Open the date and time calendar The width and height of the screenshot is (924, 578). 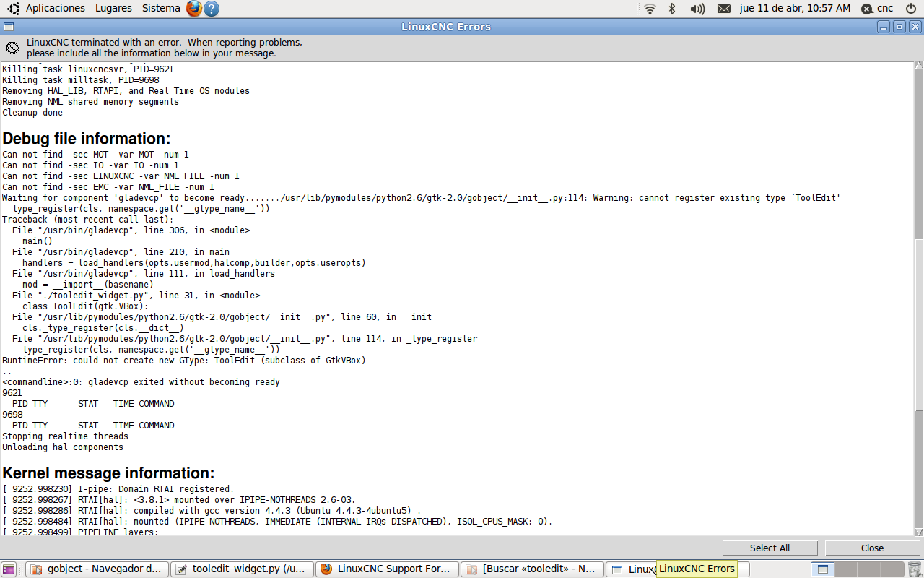(x=795, y=9)
